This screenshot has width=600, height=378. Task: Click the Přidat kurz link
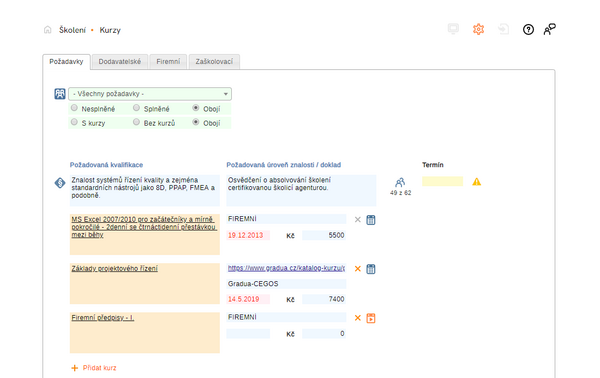tap(94, 368)
